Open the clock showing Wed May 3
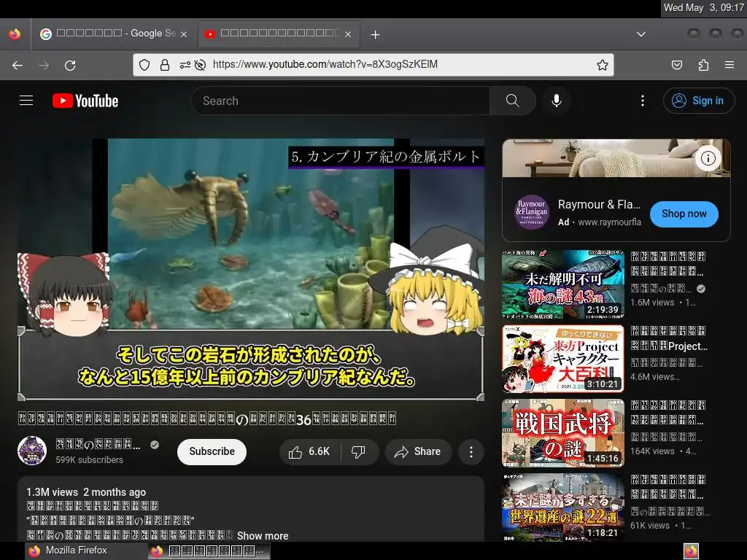Viewport: 747px width, 560px height. click(x=704, y=7)
